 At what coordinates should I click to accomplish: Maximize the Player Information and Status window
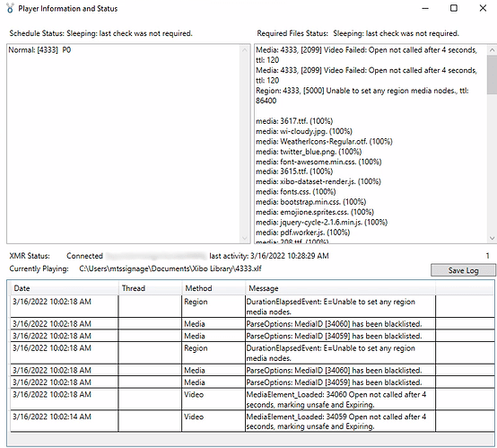(x=454, y=8)
